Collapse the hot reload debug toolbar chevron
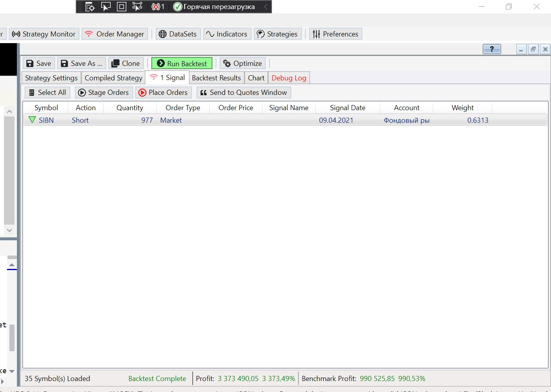This screenshot has height=392, width=551. pyautogui.click(x=266, y=7)
